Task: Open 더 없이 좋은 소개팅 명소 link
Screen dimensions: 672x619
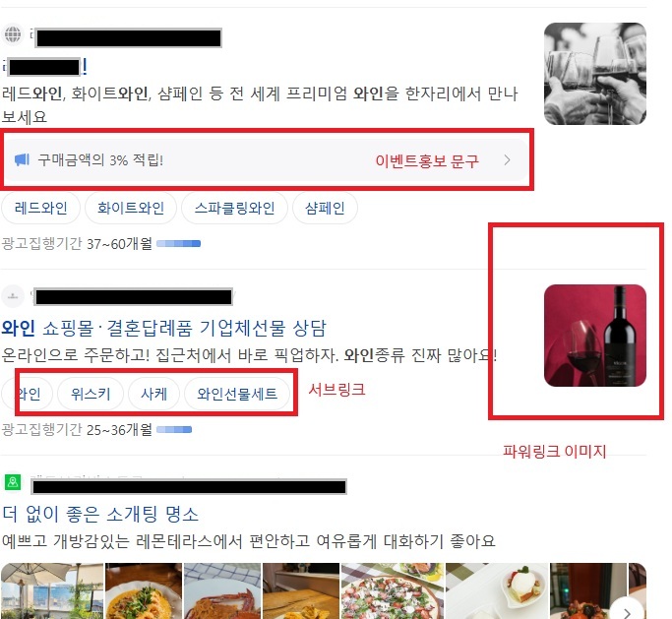Action: click(100, 514)
